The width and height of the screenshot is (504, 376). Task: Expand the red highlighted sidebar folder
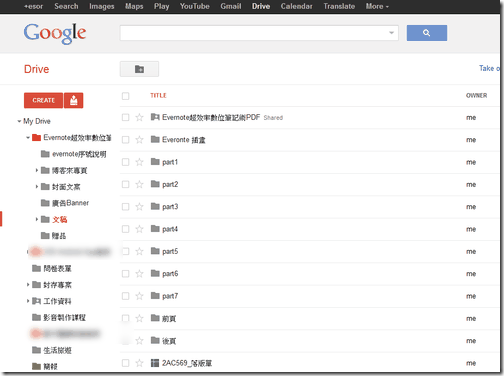pos(36,219)
